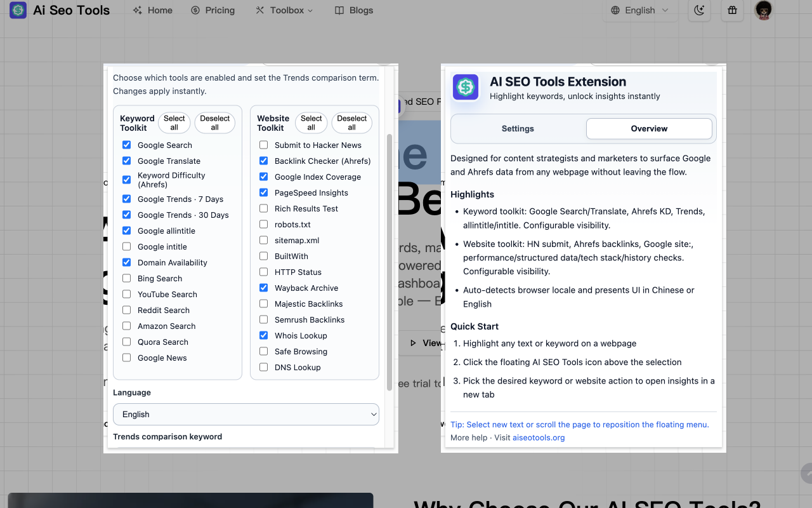This screenshot has height=508, width=812.
Task: Toggle dark mode moon icon
Action: point(699,10)
